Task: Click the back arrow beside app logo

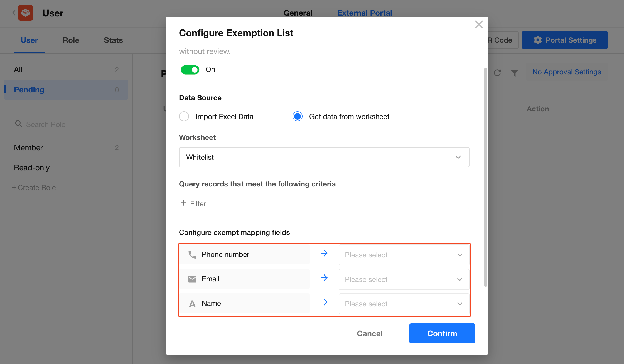Action: click(x=14, y=13)
